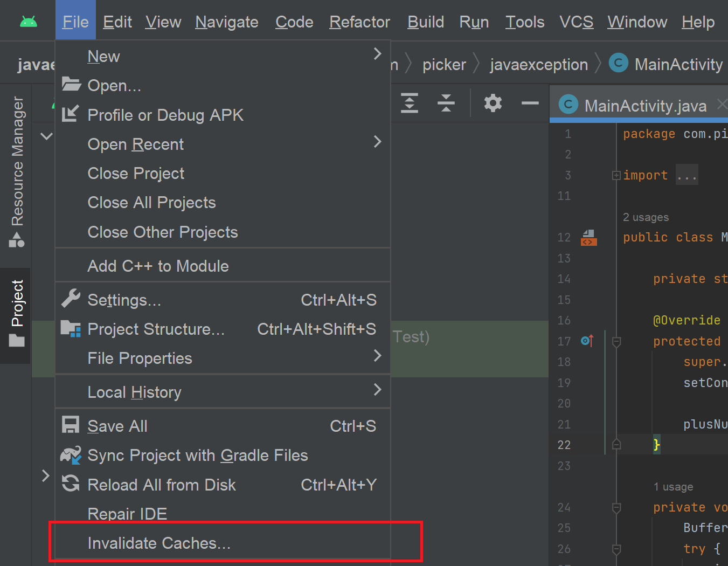728x566 pixels.
Task: Click the override gutter icon on line 17
Action: click(x=587, y=341)
